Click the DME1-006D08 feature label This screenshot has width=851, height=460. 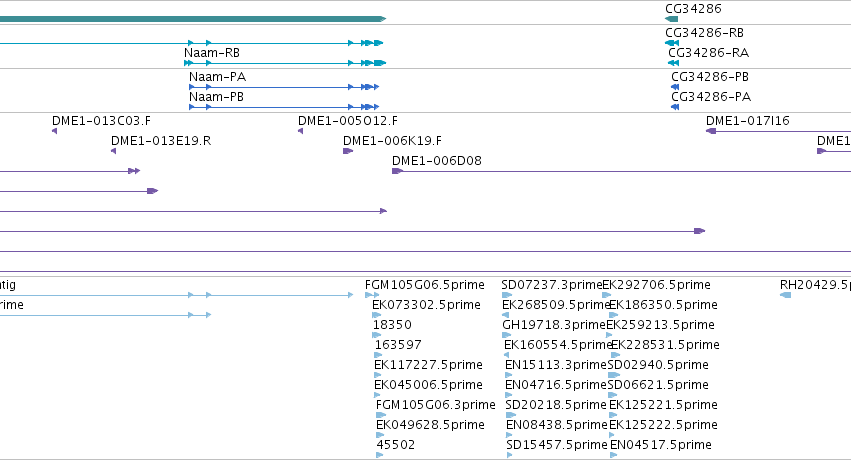click(x=437, y=161)
